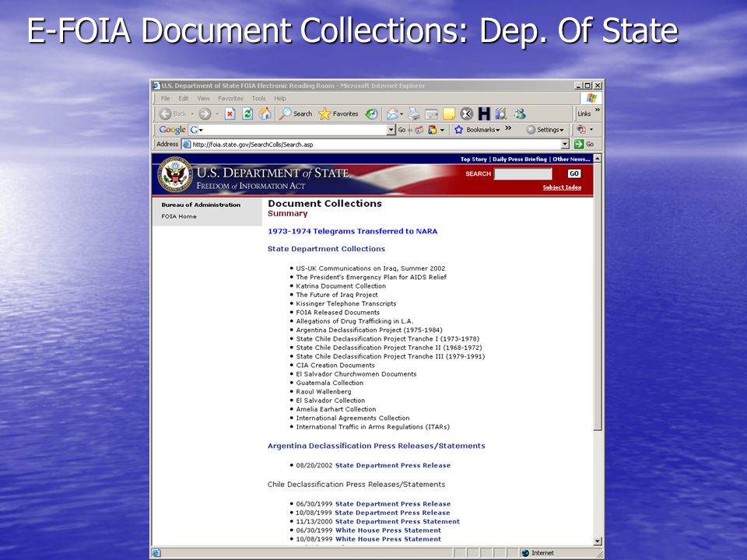The width and height of the screenshot is (747, 560).
Task: Click the Research binoculars icon
Action: click(x=500, y=114)
